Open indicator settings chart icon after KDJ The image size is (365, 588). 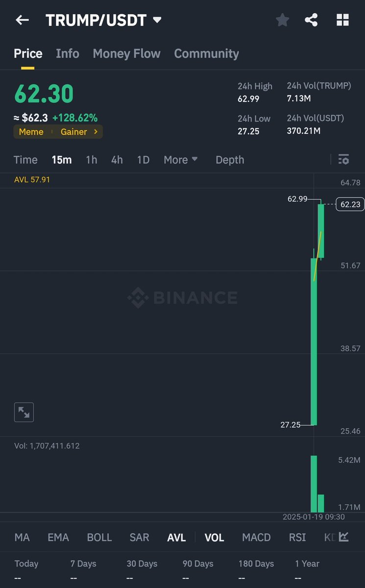(344, 537)
